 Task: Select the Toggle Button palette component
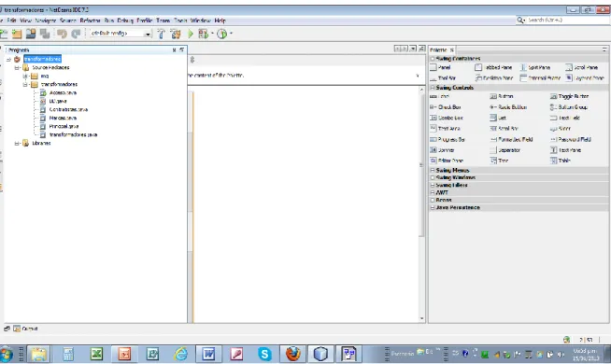(569, 96)
